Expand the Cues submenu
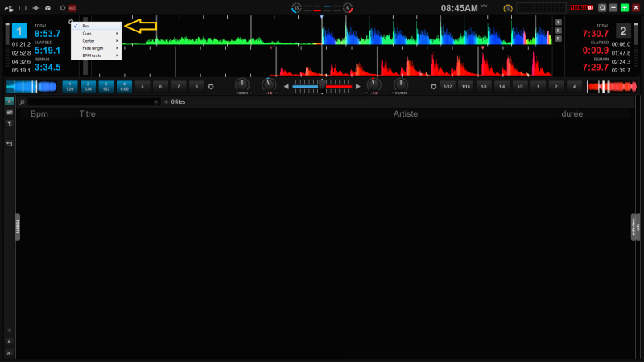The width and height of the screenshot is (644, 362). (x=96, y=34)
